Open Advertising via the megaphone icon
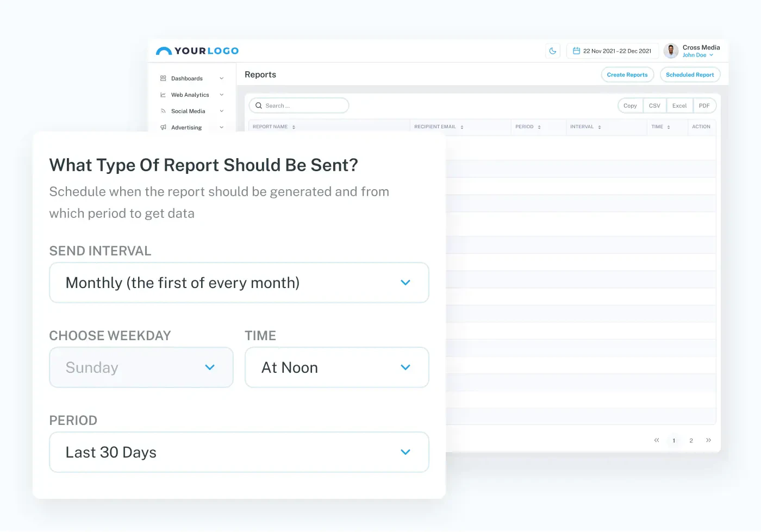 pos(164,127)
